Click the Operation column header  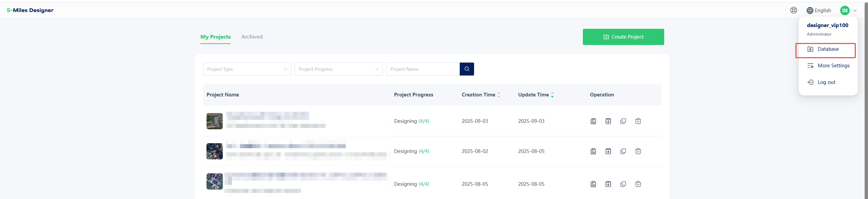602,95
